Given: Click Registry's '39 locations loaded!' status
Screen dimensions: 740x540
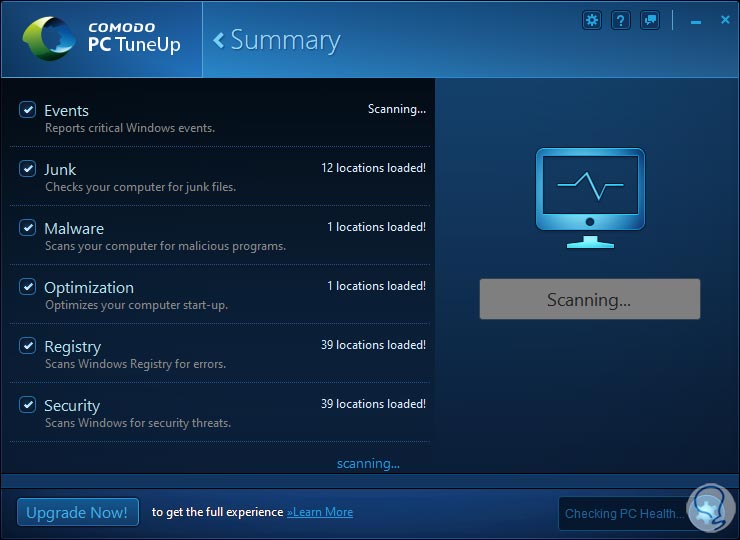Looking at the screenshot, I should [x=374, y=345].
